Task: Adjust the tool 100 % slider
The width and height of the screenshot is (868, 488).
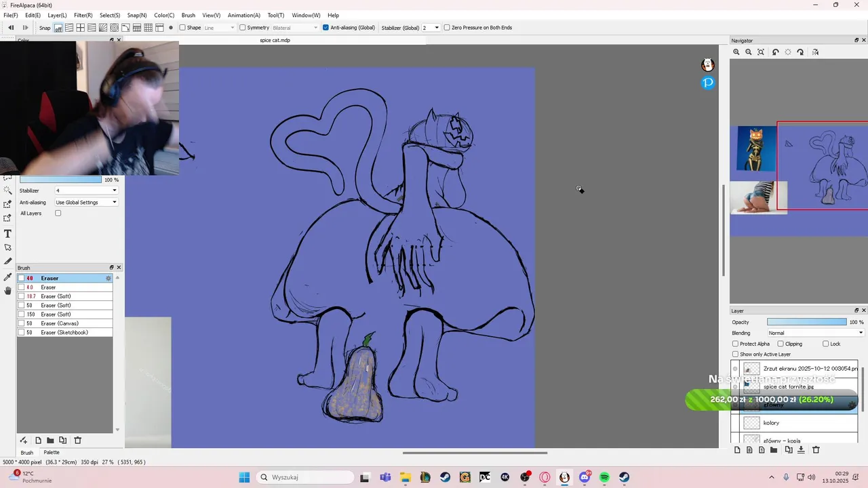Action: (60, 180)
